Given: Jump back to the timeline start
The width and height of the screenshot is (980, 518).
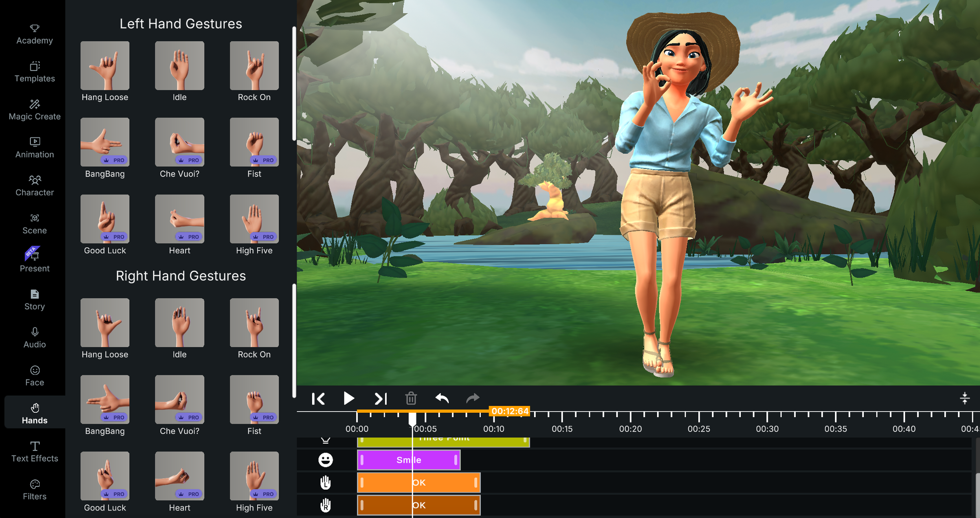Looking at the screenshot, I should (x=318, y=398).
